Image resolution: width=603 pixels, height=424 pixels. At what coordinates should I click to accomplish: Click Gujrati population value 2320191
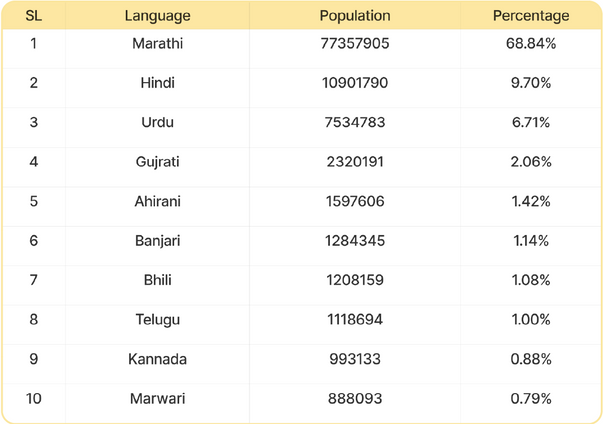tap(355, 162)
